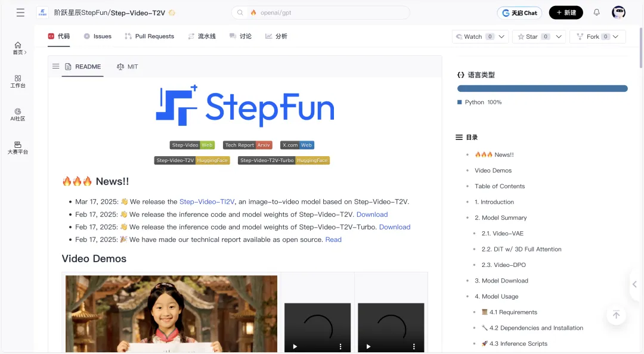The height and width of the screenshot is (354, 644).
Task: Expand the Fork dropdown arrow
Action: tap(615, 36)
